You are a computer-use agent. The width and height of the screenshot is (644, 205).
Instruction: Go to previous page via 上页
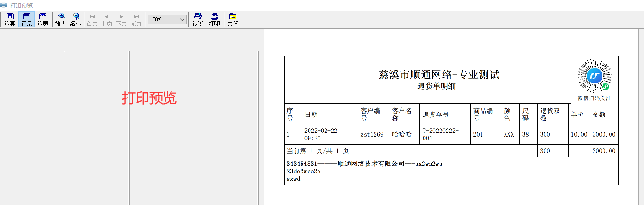[x=106, y=19]
